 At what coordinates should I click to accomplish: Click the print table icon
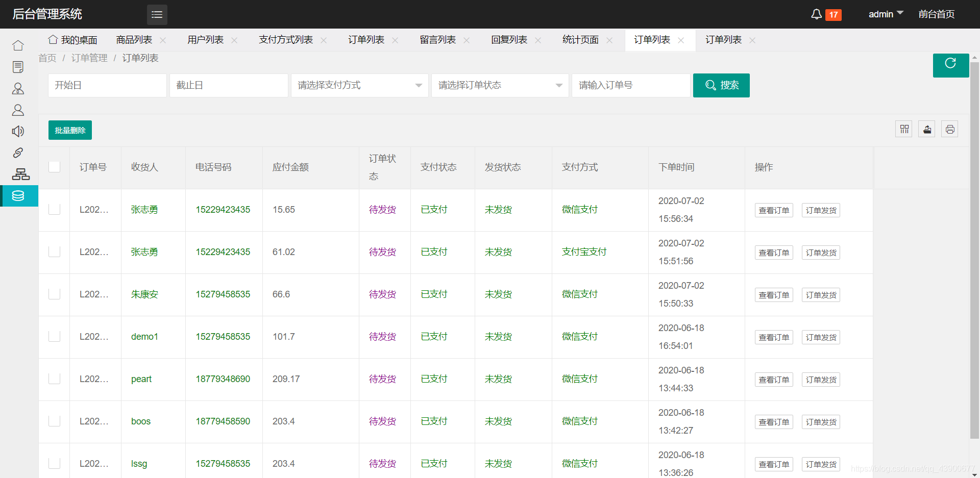(950, 129)
